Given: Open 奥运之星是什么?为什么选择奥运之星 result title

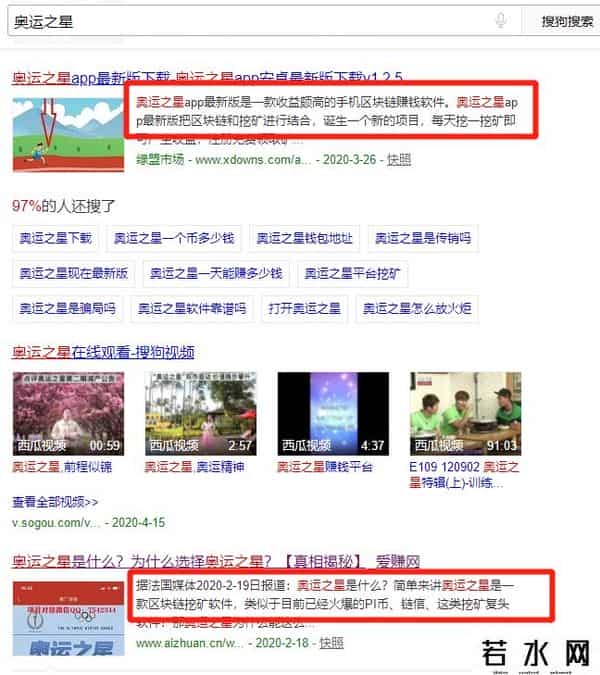Looking at the screenshot, I should (216, 561).
